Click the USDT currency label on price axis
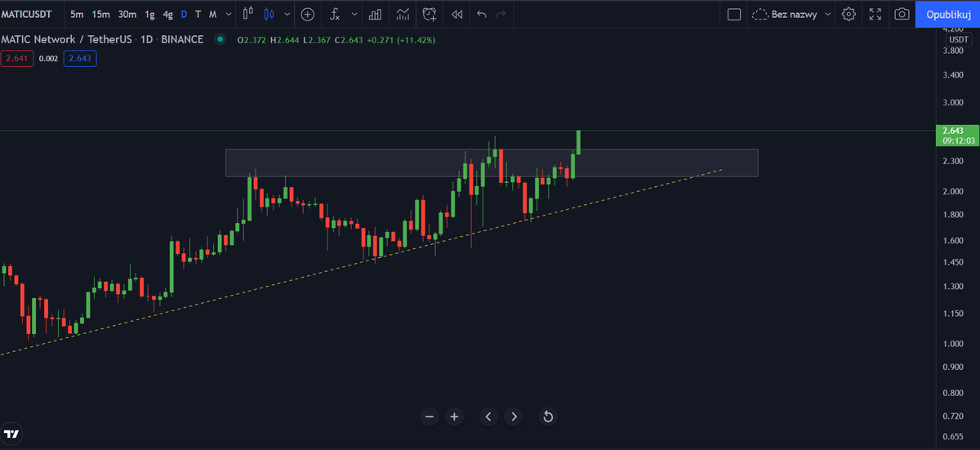The height and width of the screenshot is (450, 980). (x=958, y=39)
